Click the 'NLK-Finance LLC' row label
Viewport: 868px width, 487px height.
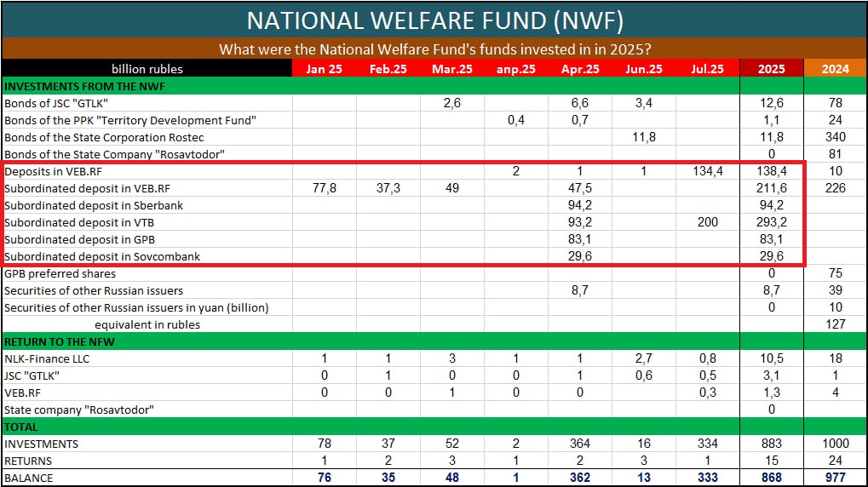point(47,358)
